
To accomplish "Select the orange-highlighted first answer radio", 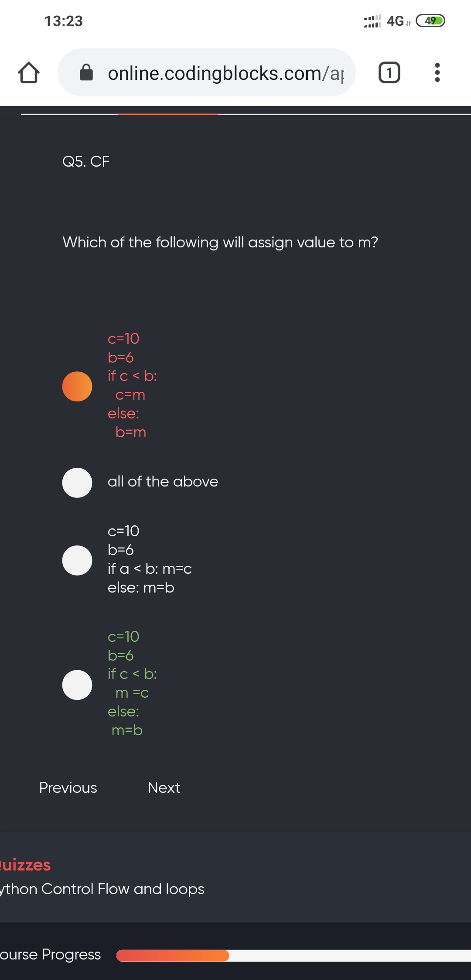I will coord(77,386).
